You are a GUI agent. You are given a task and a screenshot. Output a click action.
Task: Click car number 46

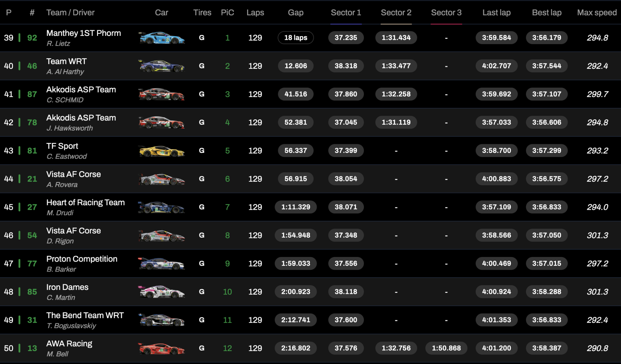click(x=32, y=66)
